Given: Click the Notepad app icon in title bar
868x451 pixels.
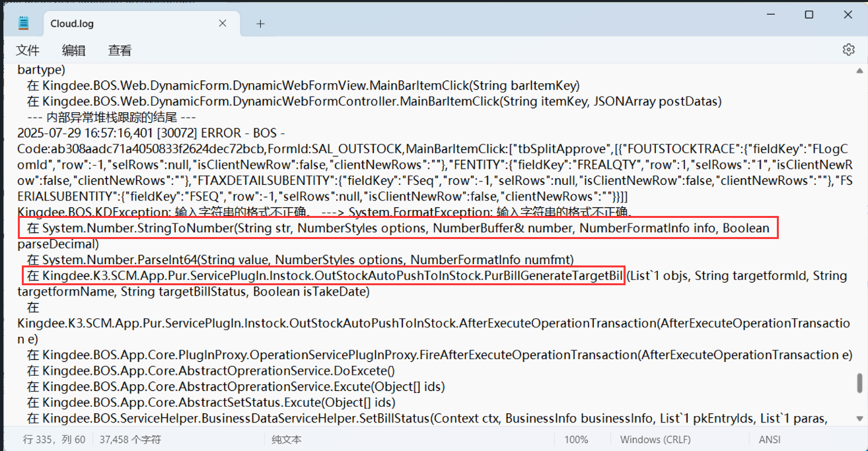Looking at the screenshot, I should click(x=24, y=23).
